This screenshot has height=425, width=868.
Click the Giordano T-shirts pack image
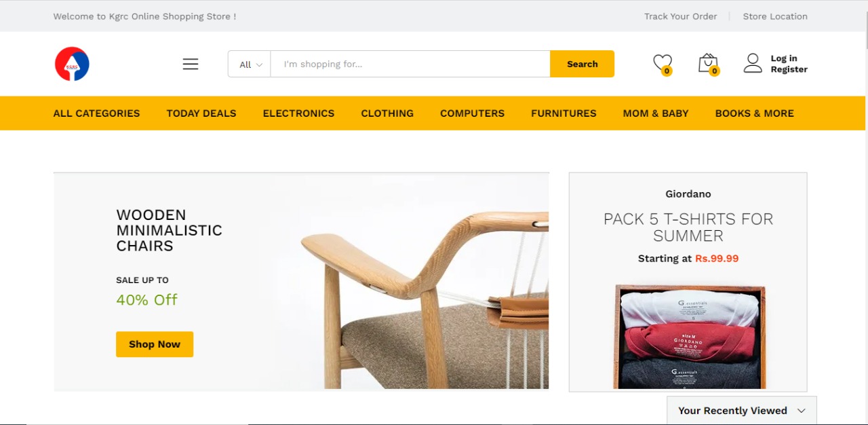(690, 337)
